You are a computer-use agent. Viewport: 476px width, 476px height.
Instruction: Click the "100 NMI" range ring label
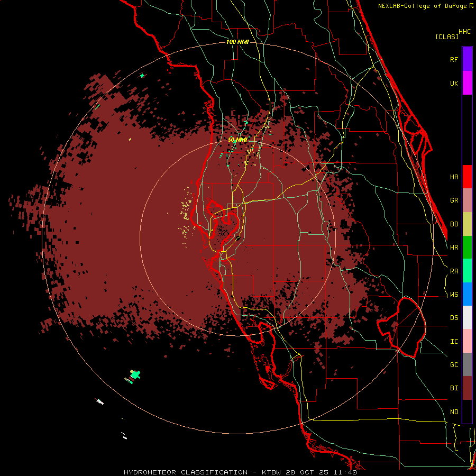237,42
